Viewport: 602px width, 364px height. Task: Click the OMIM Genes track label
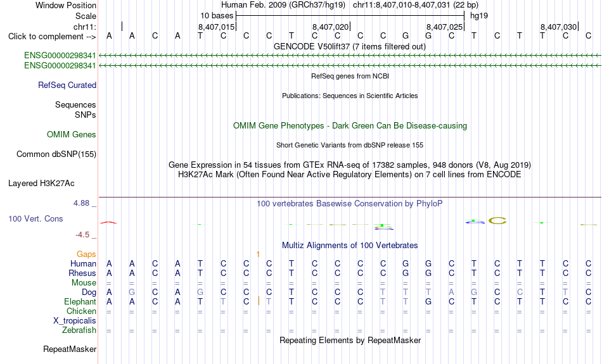pos(71,135)
